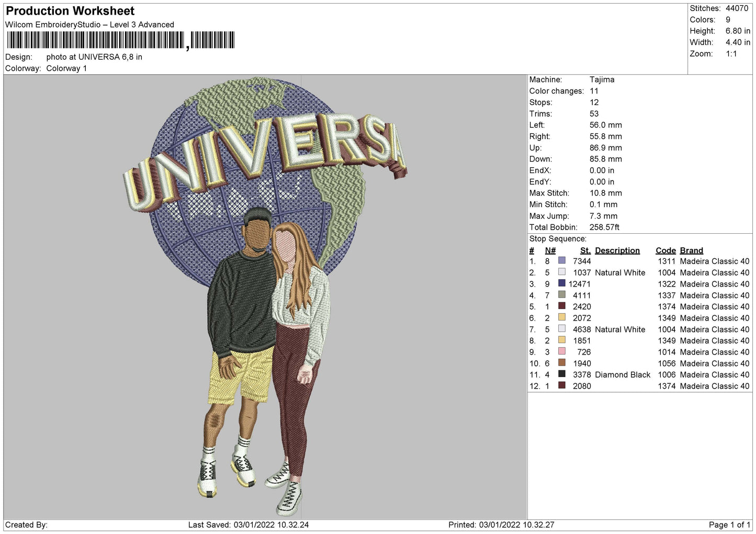Click the Width value 4.40 in
Image resolution: width=756 pixels, height=534 pixels.
click(x=738, y=42)
